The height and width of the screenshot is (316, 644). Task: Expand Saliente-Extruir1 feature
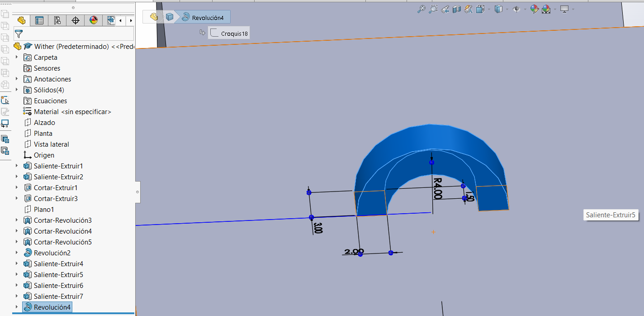(17, 166)
